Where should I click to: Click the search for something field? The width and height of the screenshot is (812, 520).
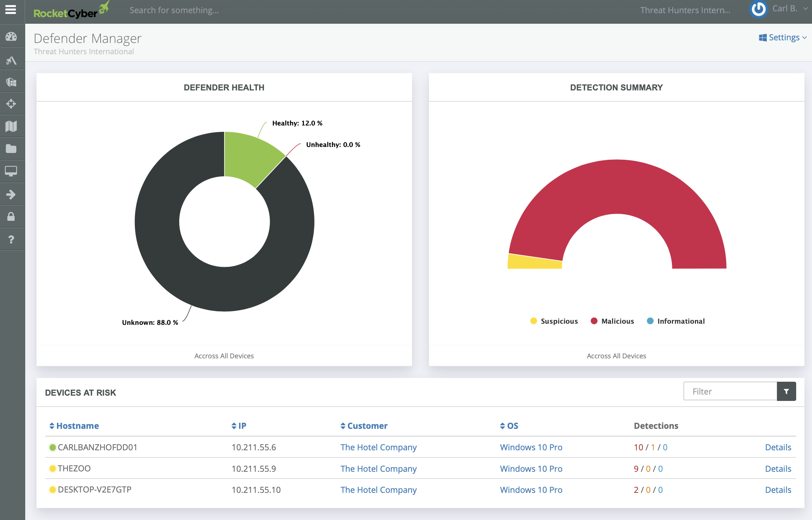click(x=174, y=10)
